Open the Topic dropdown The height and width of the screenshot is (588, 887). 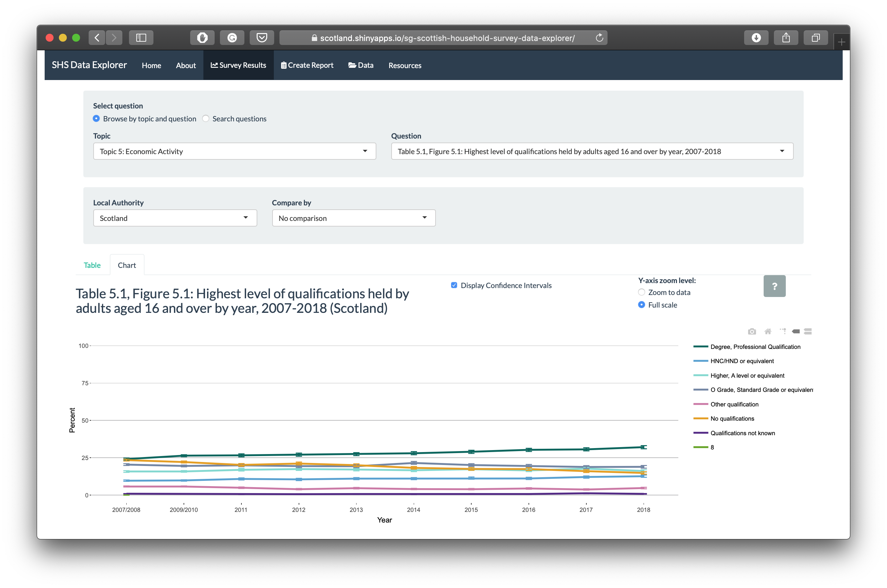point(234,151)
